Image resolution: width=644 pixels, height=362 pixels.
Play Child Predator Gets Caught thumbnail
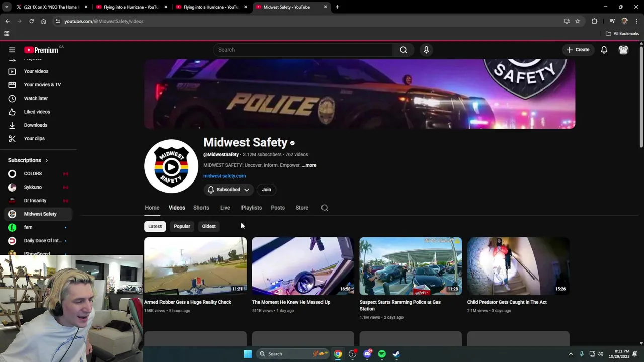(x=518, y=266)
